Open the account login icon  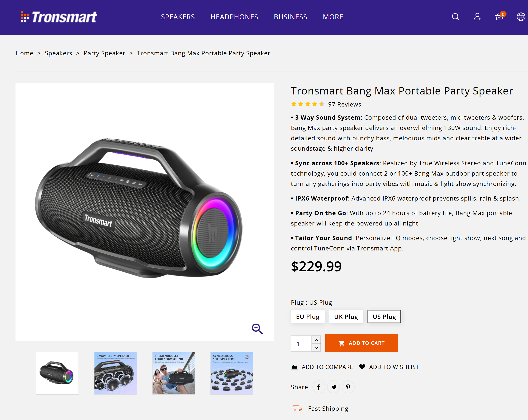(x=477, y=17)
